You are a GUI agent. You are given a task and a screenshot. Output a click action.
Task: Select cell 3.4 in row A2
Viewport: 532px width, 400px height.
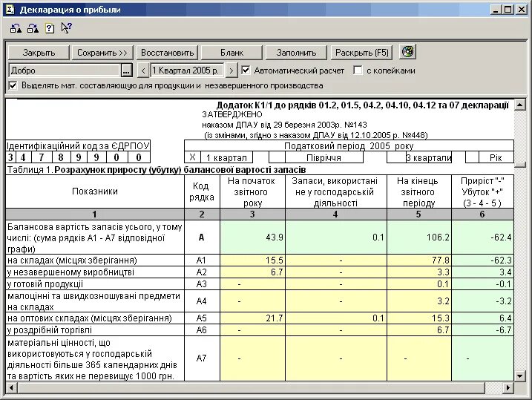click(x=483, y=272)
